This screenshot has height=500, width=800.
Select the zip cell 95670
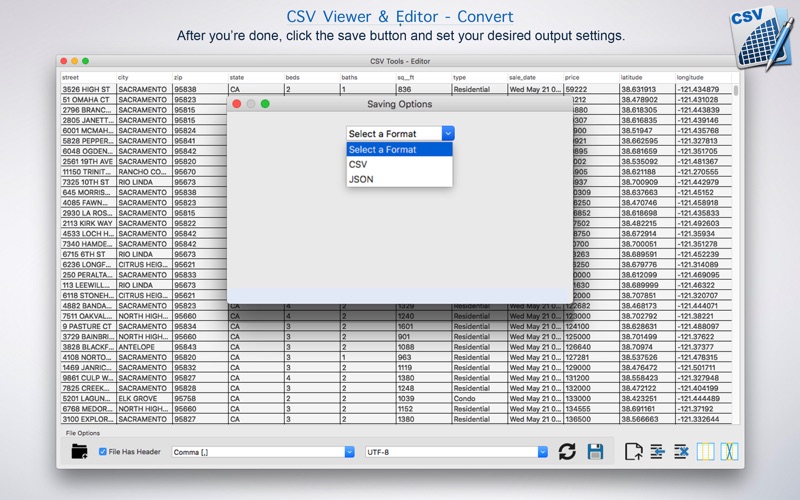pos(200,172)
